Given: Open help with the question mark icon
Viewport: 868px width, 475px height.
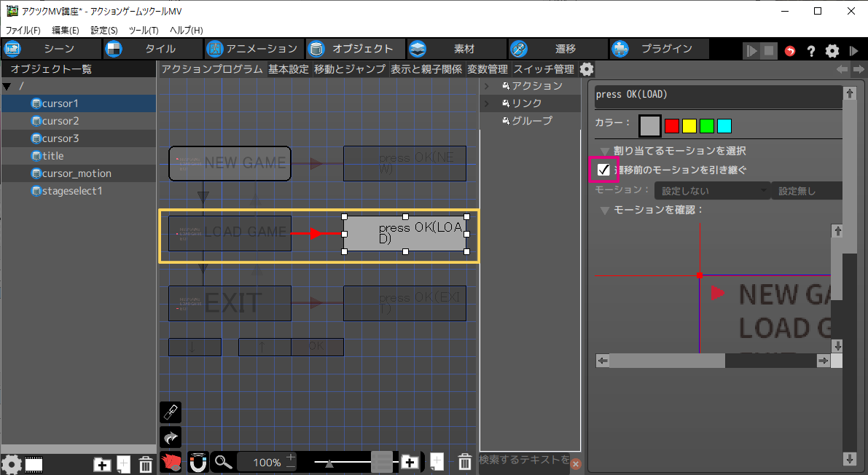Looking at the screenshot, I should pos(810,50).
